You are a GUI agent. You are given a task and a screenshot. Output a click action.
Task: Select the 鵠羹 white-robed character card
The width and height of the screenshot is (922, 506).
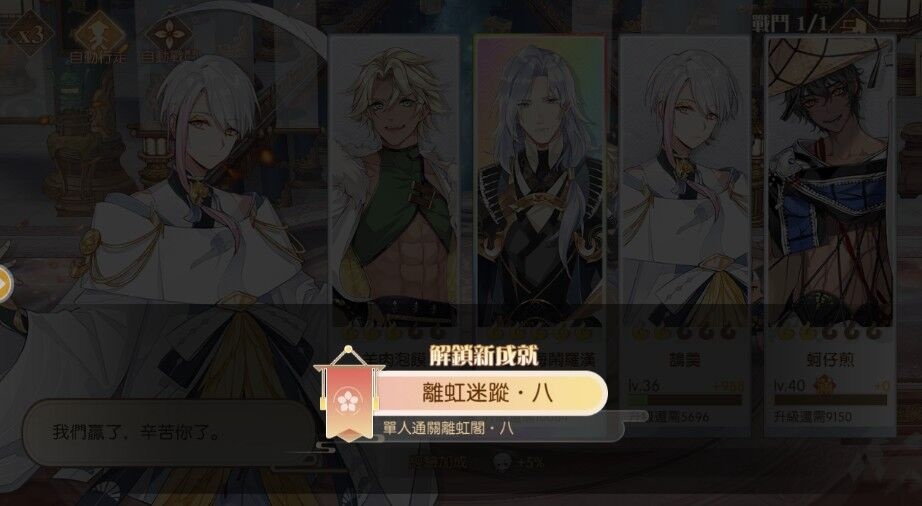tap(684, 235)
